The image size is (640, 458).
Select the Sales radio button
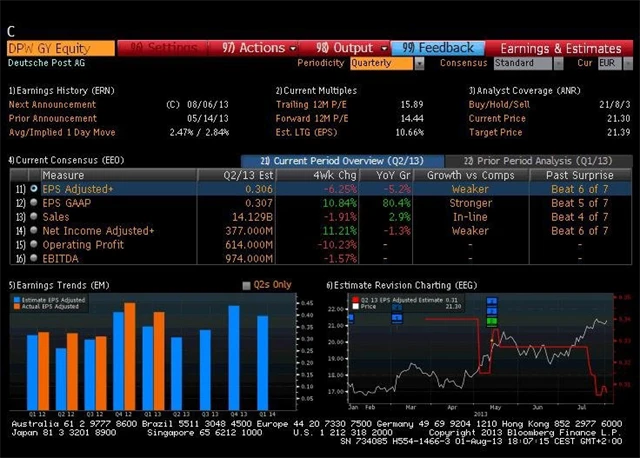(x=34, y=216)
